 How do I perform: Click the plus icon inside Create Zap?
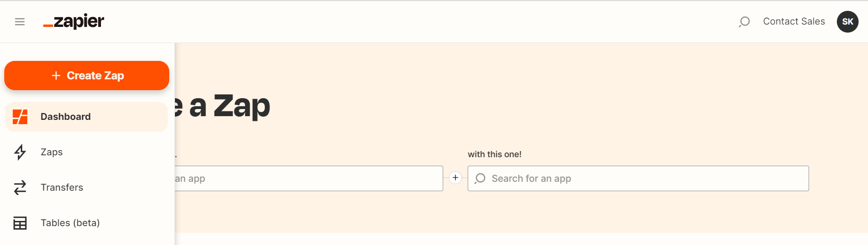[56, 76]
